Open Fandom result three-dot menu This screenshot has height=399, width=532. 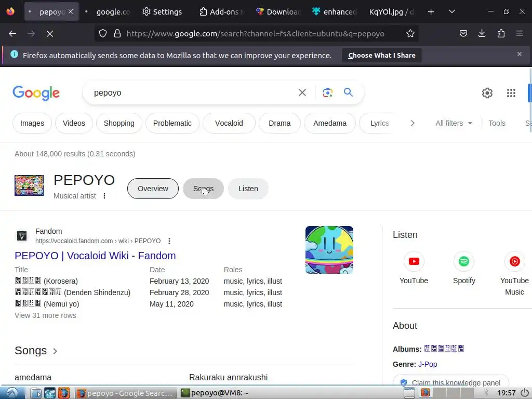[169, 241]
